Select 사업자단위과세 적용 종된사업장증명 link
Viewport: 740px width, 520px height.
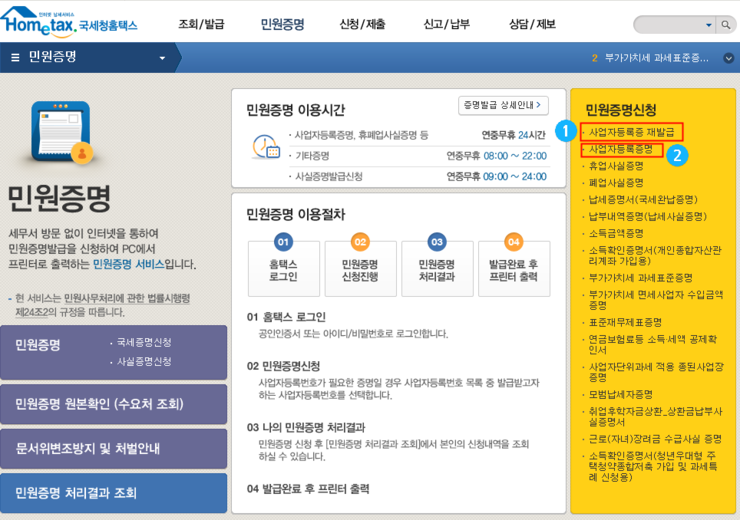(656, 372)
